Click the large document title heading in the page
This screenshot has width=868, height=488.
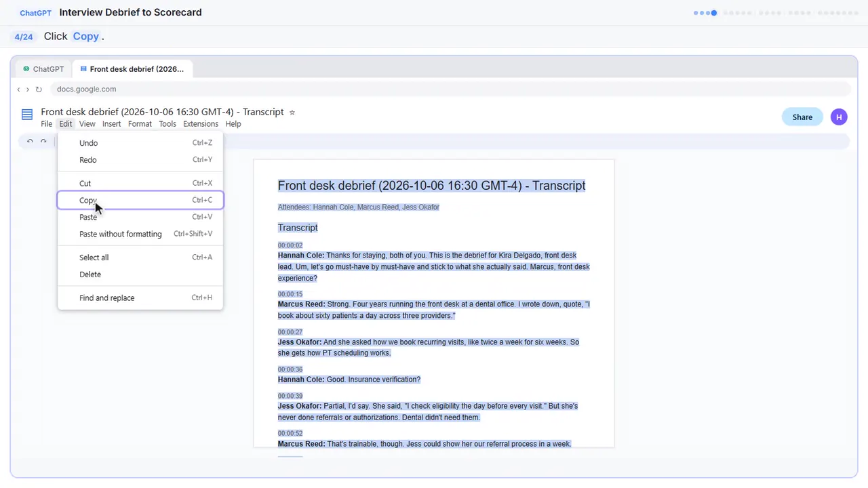(432, 186)
